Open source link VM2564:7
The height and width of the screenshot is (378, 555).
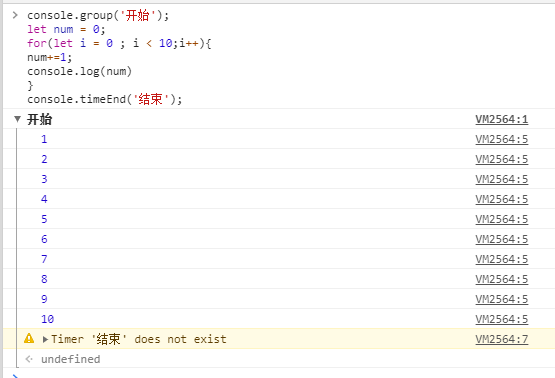point(502,339)
